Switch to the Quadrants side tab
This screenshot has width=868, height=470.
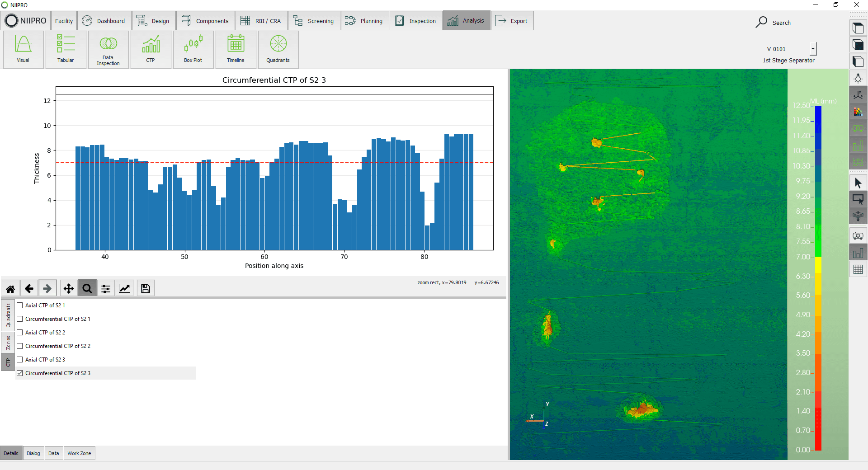[x=8, y=315]
